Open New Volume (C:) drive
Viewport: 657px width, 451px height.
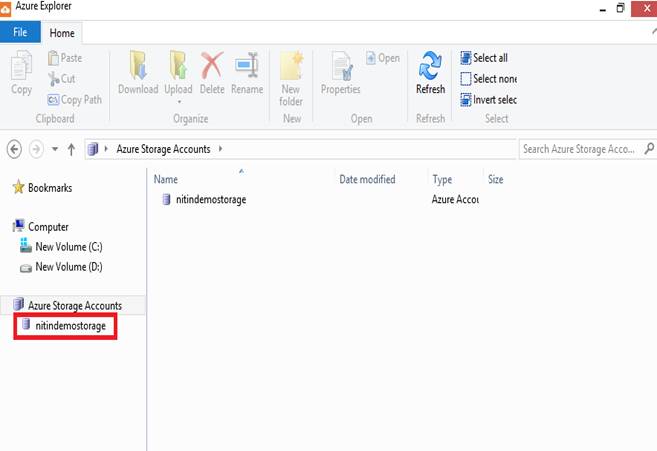[61, 246]
